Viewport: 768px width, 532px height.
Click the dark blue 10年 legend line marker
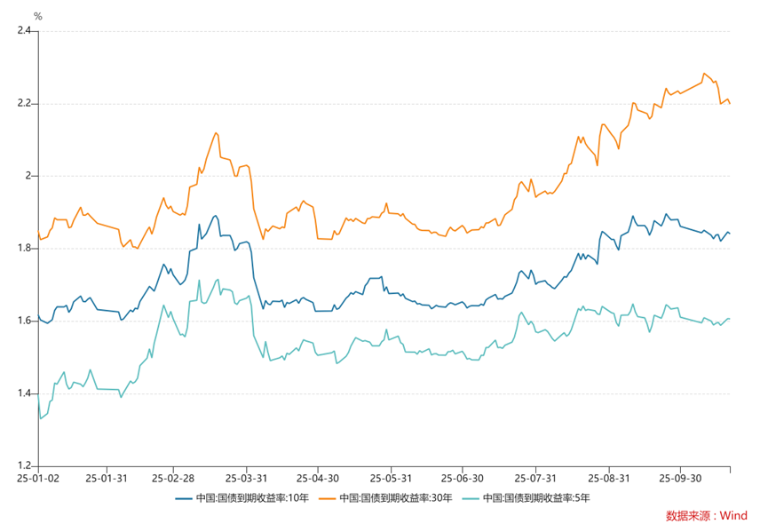[x=184, y=498]
